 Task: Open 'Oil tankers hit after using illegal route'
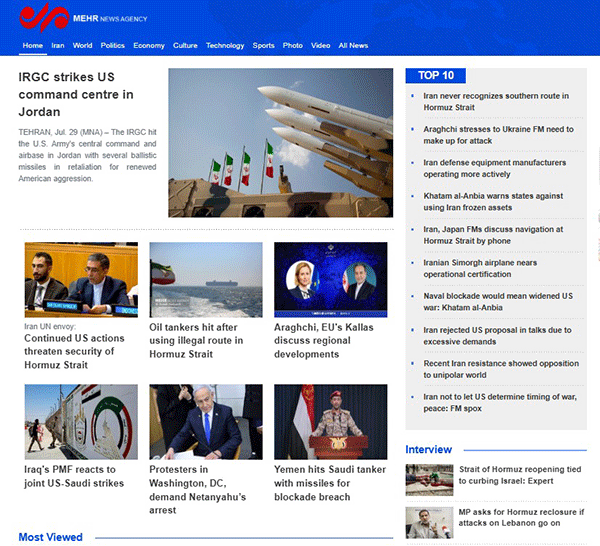[196, 341]
